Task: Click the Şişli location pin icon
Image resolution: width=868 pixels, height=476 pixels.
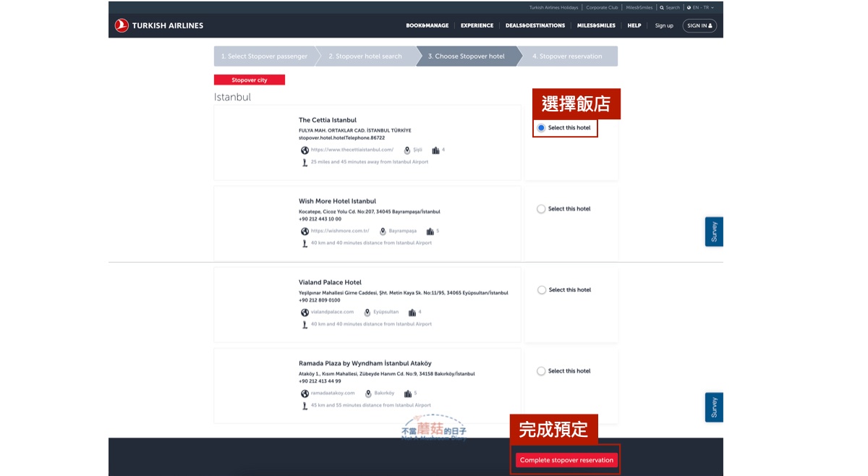Action: pyautogui.click(x=407, y=150)
